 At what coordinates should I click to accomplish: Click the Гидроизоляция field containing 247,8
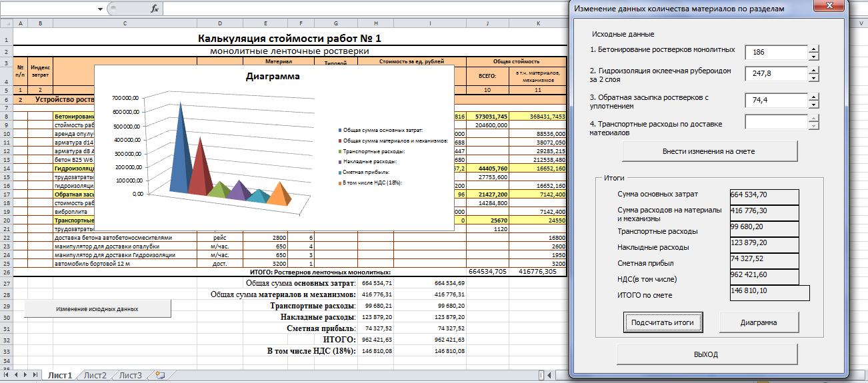777,73
